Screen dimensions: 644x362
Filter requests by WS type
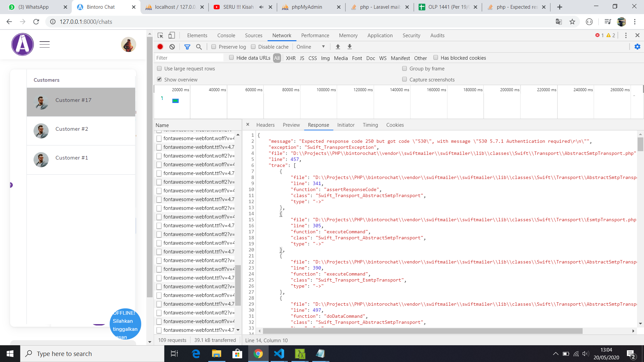click(x=383, y=58)
